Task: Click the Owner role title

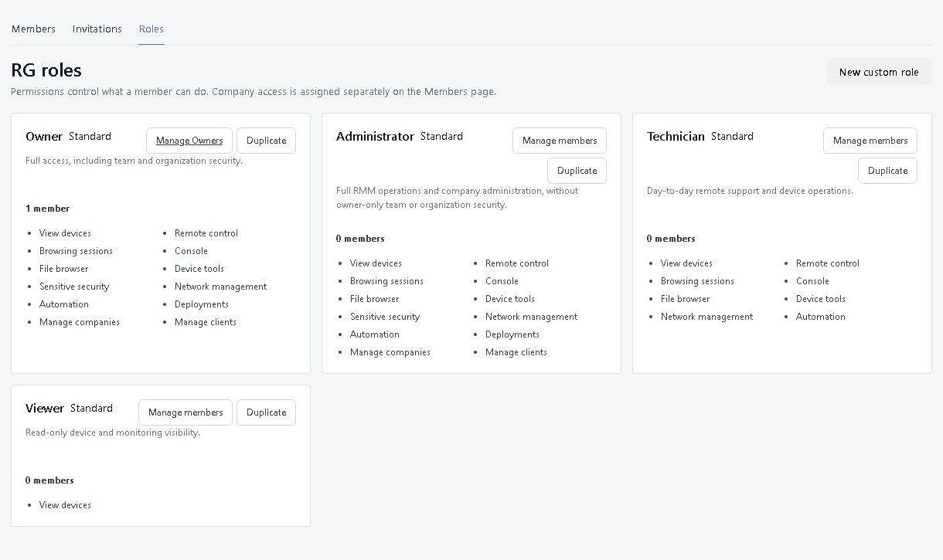Action: 44,137
